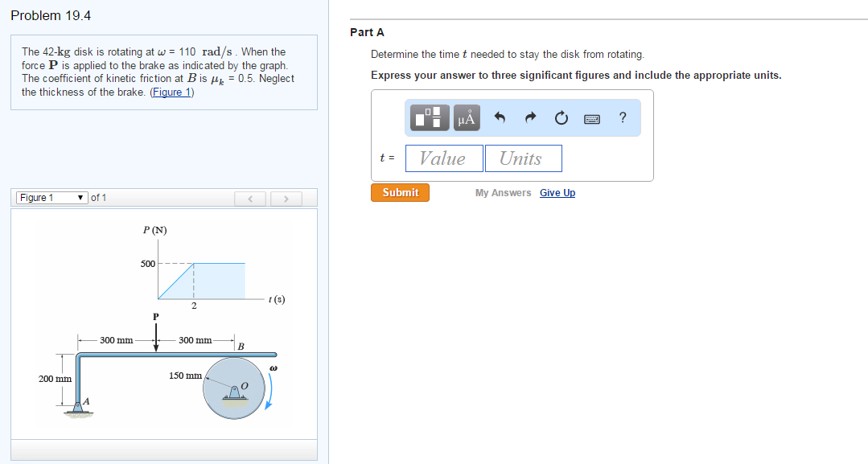The width and height of the screenshot is (868, 464).
Task: Click the Units input field
Action: (x=524, y=158)
